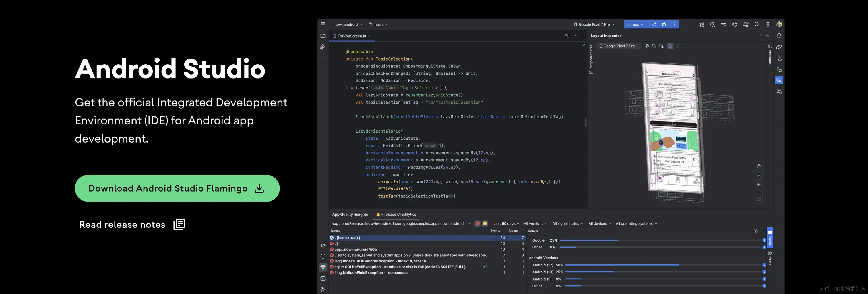Open the All devices dropdown
This screenshot has width=868, height=294.
pos(599,224)
